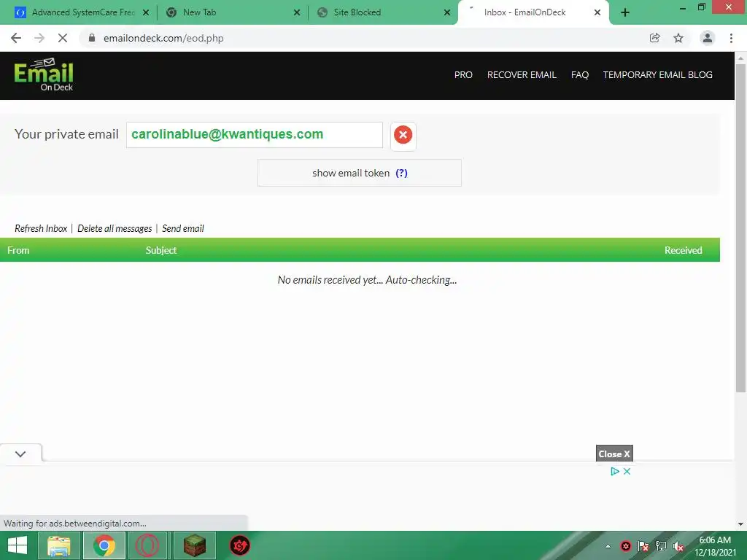Open File Explorer from taskbar
The width and height of the screenshot is (747, 560).
tap(58, 545)
